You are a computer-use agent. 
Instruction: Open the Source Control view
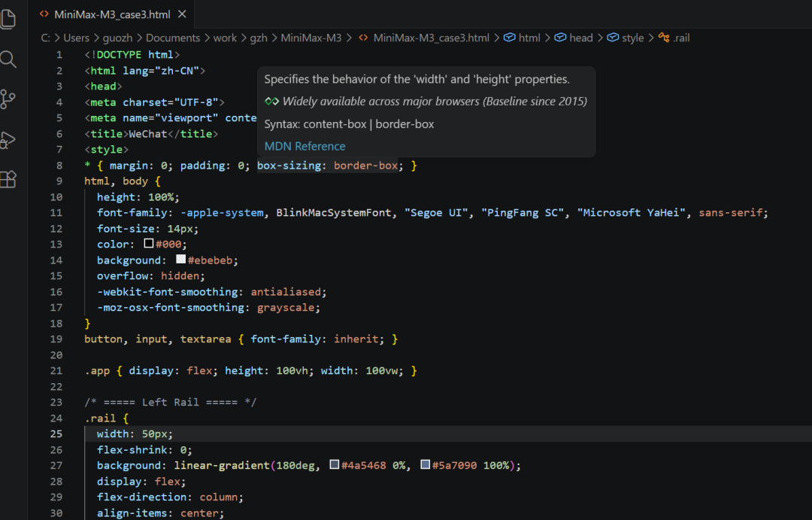[8, 99]
